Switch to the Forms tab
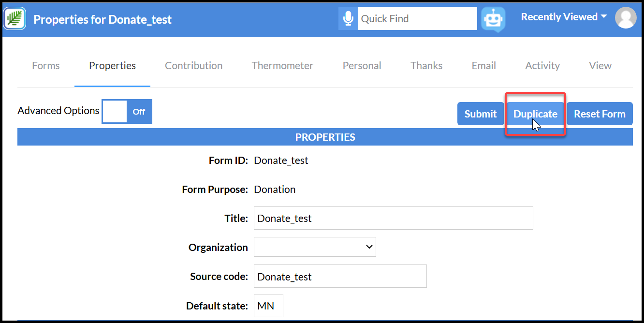The width and height of the screenshot is (644, 323). (x=46, y=65)
